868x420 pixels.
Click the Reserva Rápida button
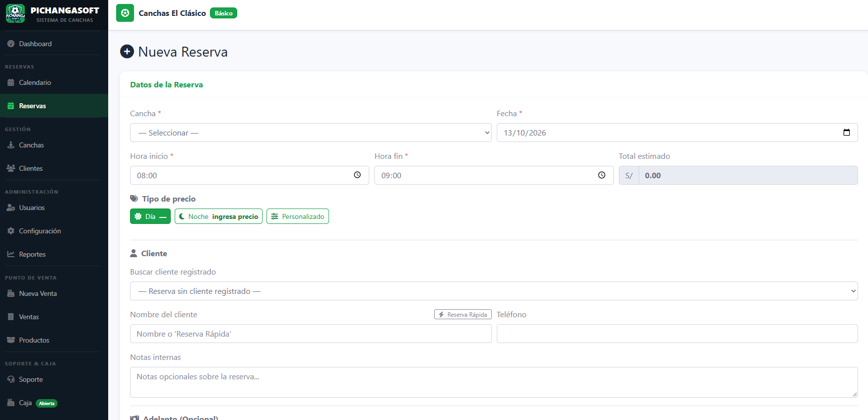coord(463,314)
